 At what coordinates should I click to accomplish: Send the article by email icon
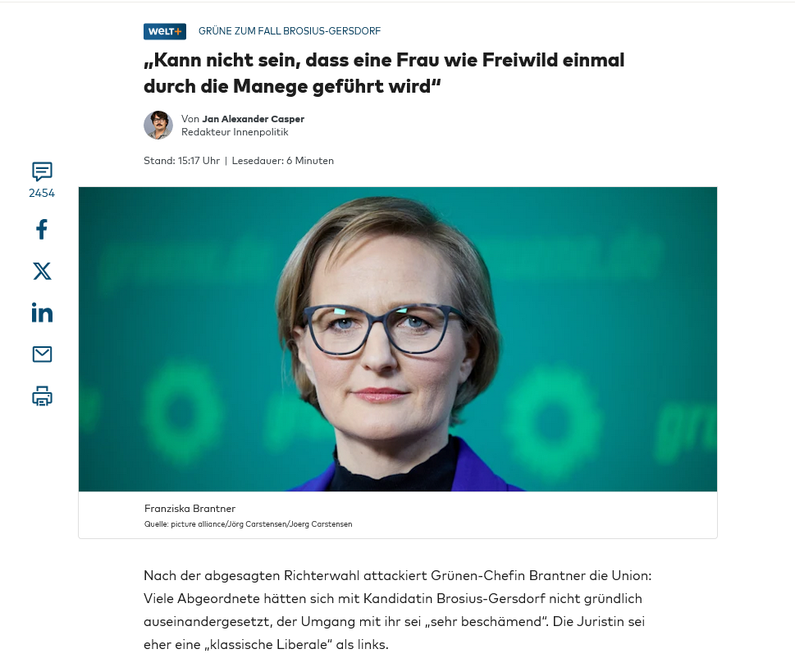42,354
